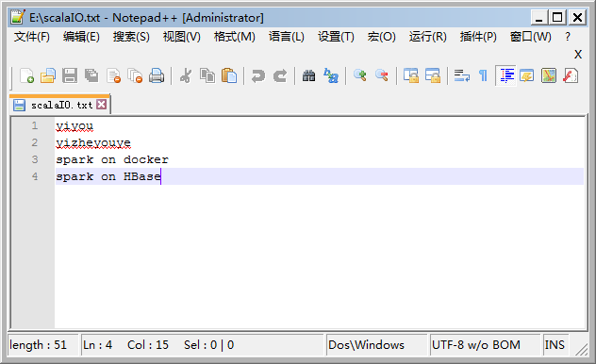Click the Cut scissors icon
596x364 pixels.
[x=186, y=75]
